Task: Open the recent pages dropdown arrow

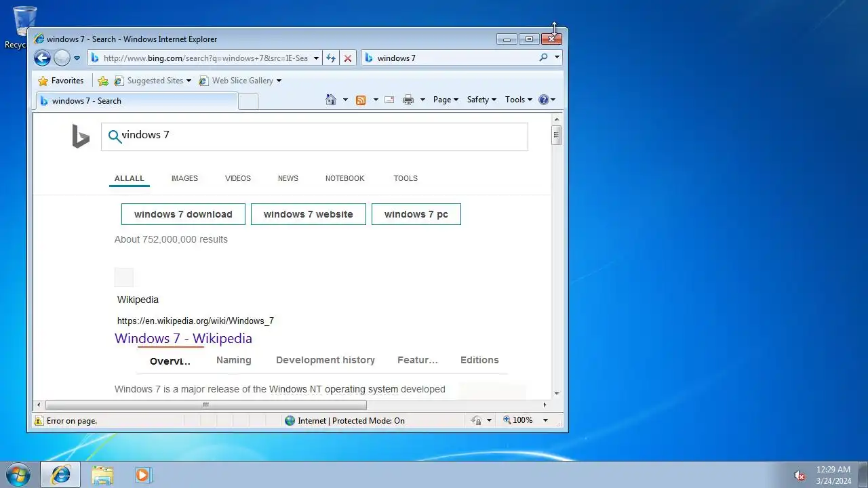Action: coord(77,58)
